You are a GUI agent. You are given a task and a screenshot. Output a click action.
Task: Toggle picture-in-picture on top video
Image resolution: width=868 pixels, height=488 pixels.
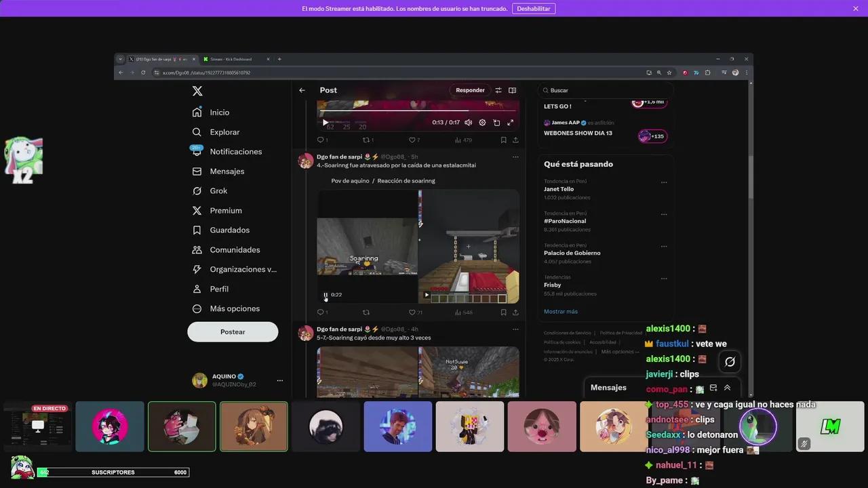pos(496,123)
